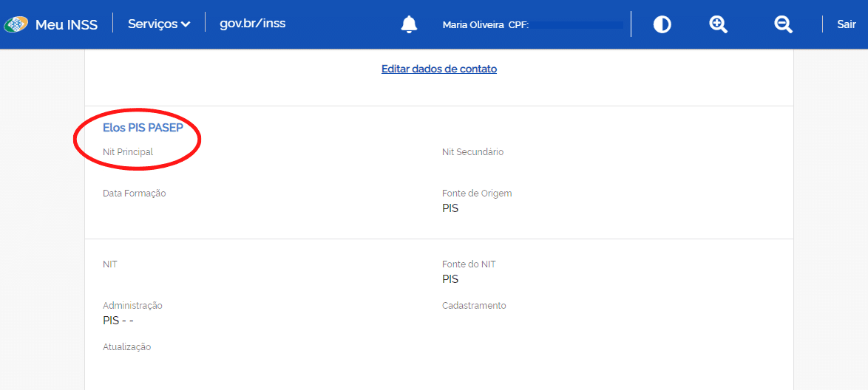Image resolution: width=868 pixels, height=390 pixels.
Task: Select the Maria Oliveira user name
Action: (472, 25)
